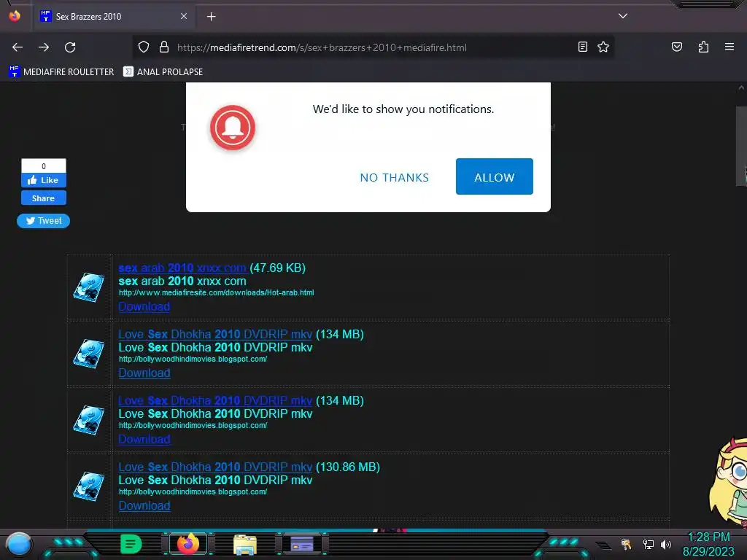Reload the current page
The image size is (747, 560).
click(x=70, y=47)
